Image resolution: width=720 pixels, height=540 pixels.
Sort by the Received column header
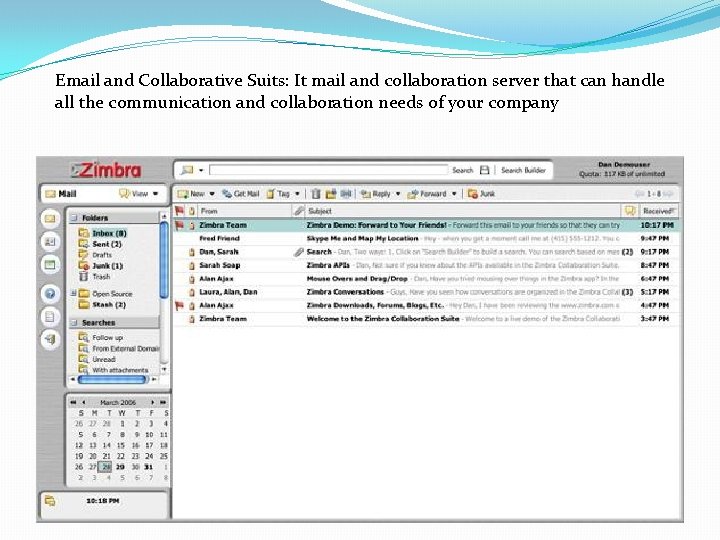(x=658, y=211)
